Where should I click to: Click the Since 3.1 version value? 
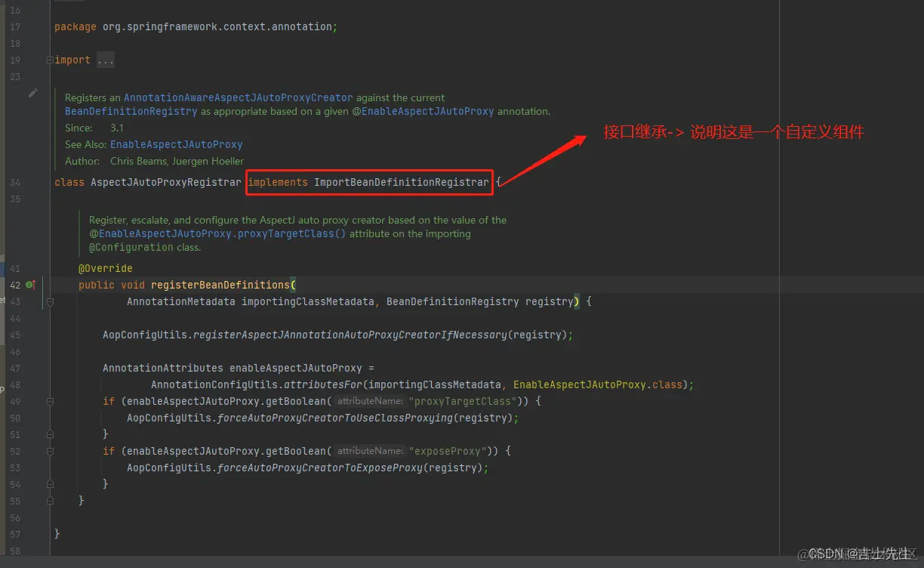(x=117, y=128)
